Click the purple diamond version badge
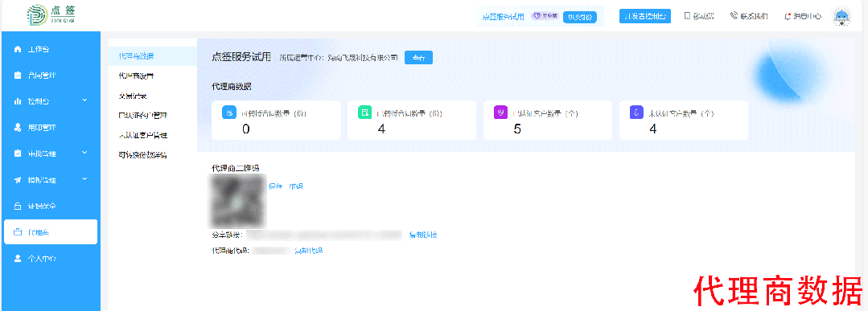This screenshot has width=868, height=311. (545, 17)
